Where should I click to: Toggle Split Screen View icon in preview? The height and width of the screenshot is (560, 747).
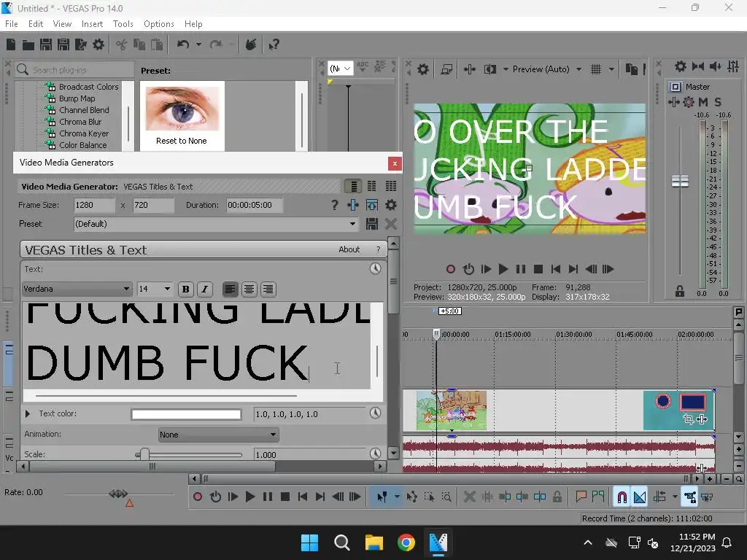489,69
